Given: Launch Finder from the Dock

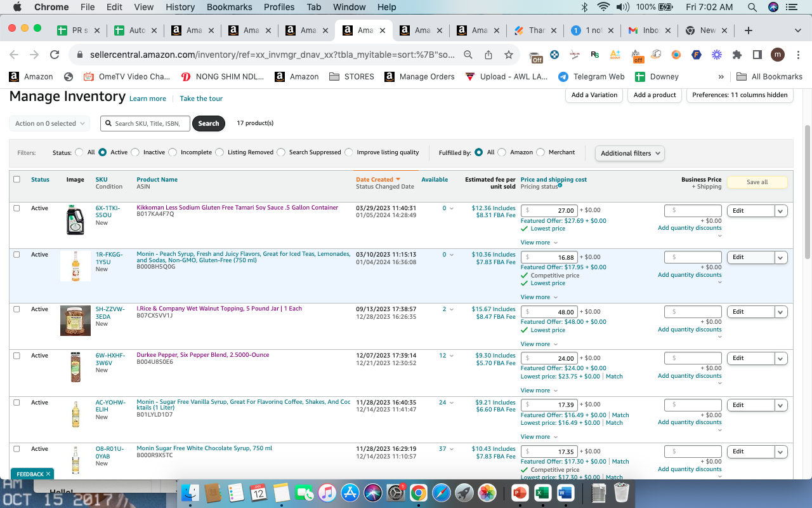Looking at the screenshot, I should [x=190, y=493].
